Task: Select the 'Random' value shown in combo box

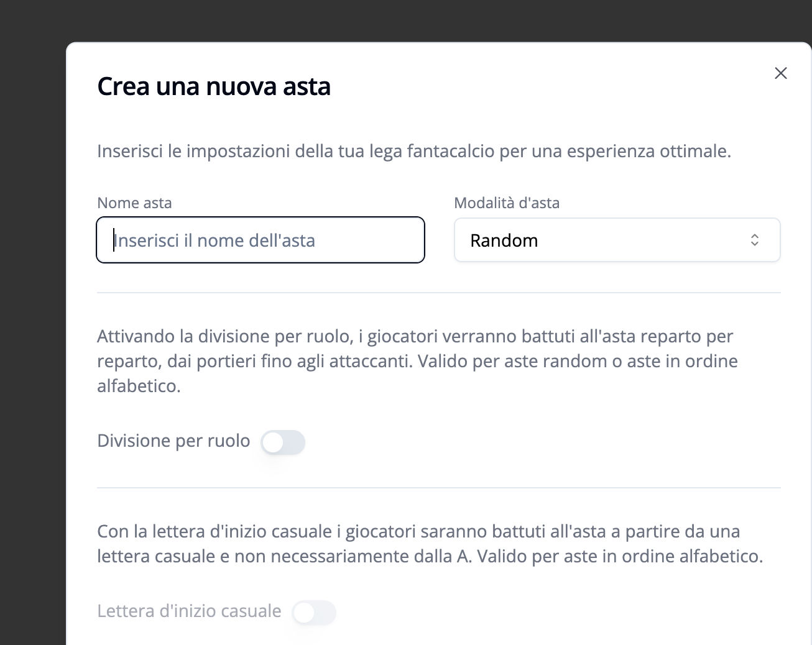Action: point(504,240)
